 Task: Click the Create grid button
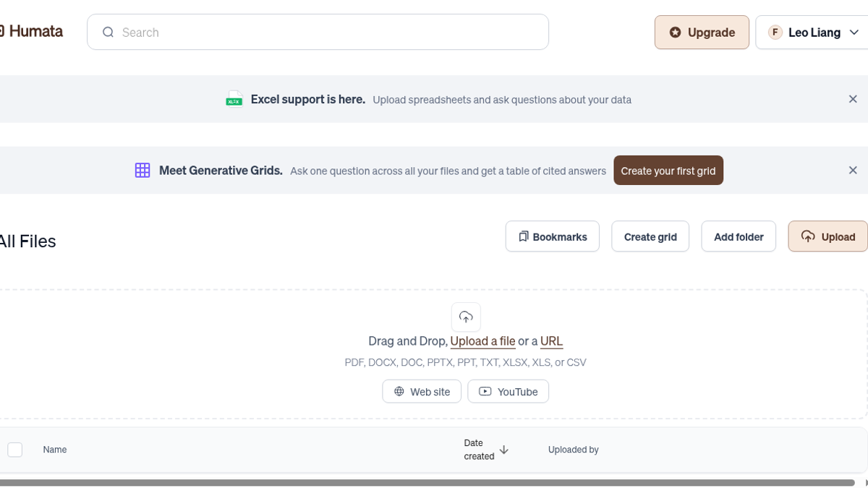click(x=650, y=236)
